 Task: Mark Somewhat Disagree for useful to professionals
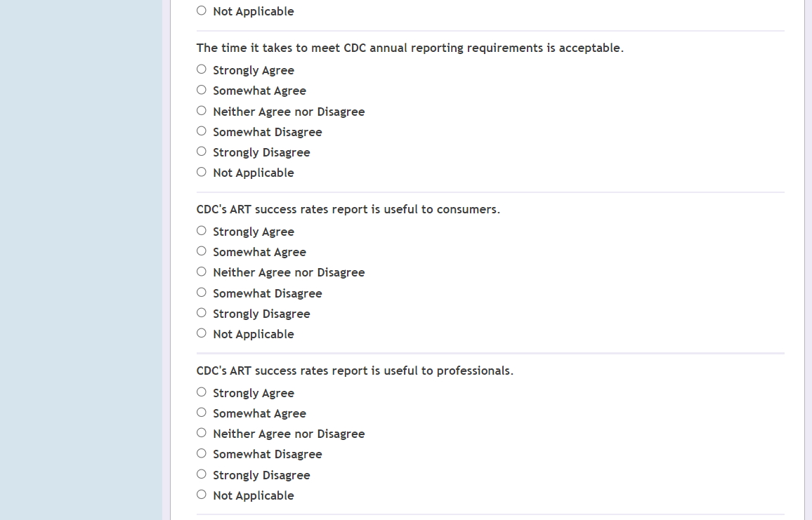pyautogui.click(x=202, y=453)
